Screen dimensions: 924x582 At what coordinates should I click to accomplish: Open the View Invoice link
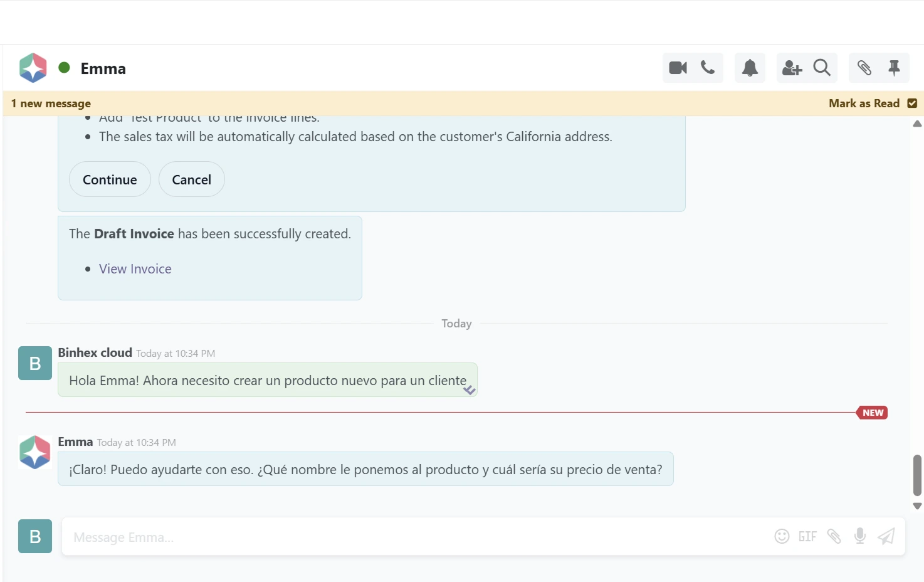[x=135, y=269]
